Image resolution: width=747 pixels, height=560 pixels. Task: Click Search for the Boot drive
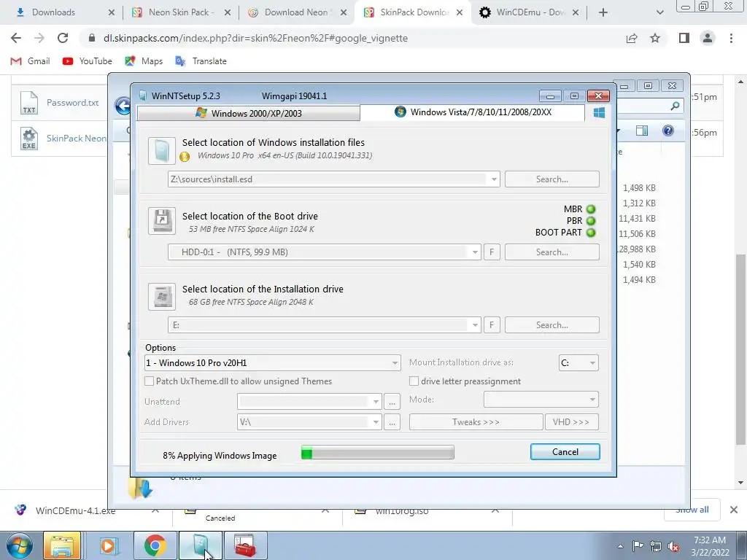coord(551,252)
